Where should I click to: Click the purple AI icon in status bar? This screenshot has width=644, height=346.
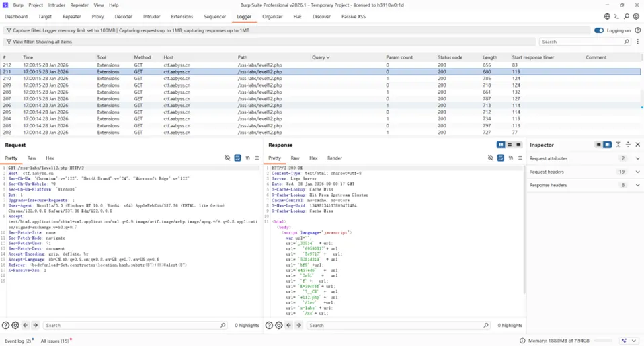coord(625,341)
